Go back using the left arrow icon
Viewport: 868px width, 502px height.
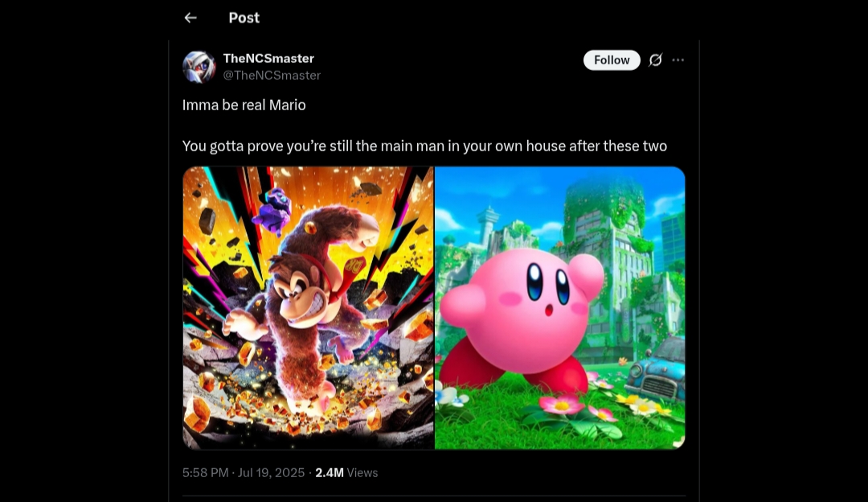pyautogui.click(x=190, y=18)
